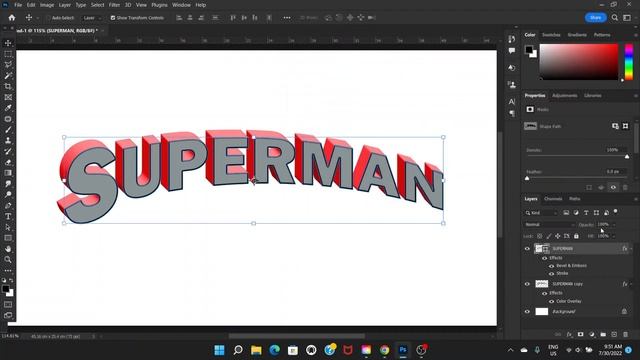
Task: Add a layer style with fx button
Action: pyautogui.click(x=569, y=334)
